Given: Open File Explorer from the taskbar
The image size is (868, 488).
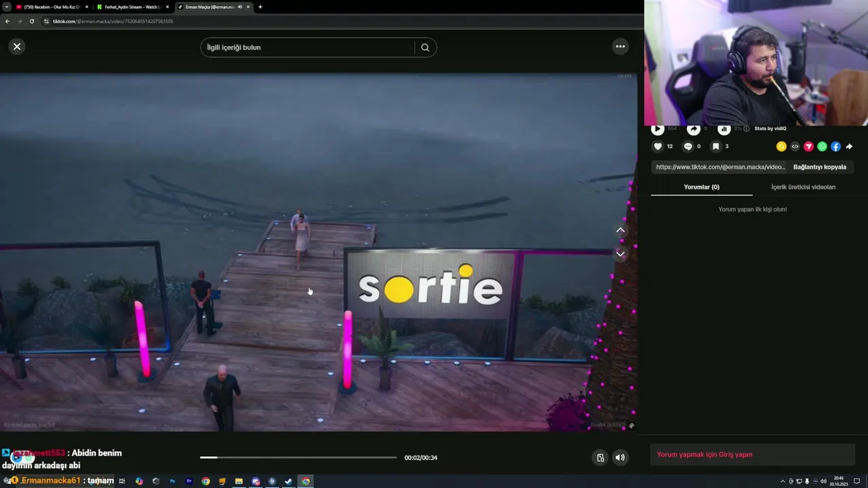Looking at the screenshot, I should point(239,481).
